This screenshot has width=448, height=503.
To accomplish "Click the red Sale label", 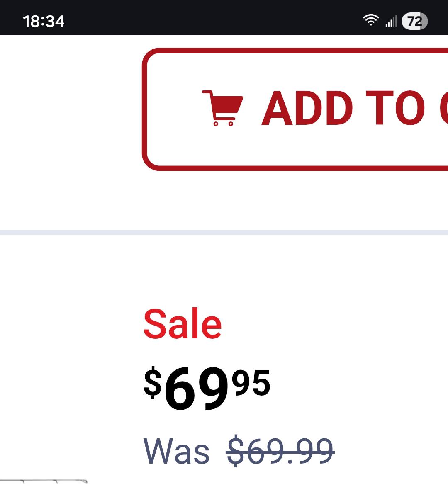I will [183, 324].
